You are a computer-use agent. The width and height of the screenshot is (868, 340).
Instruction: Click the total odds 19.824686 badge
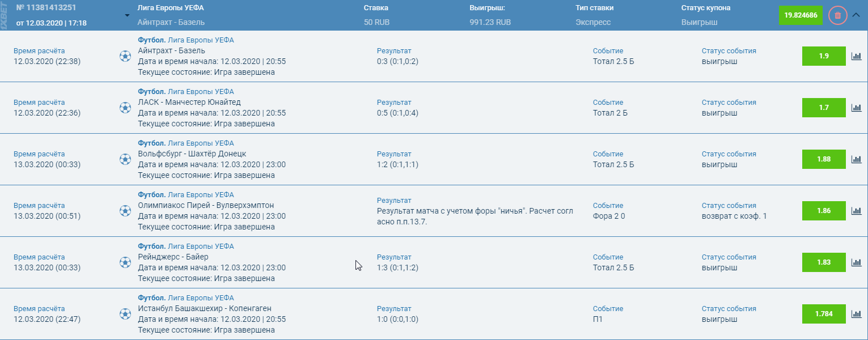tap(801, 15)
